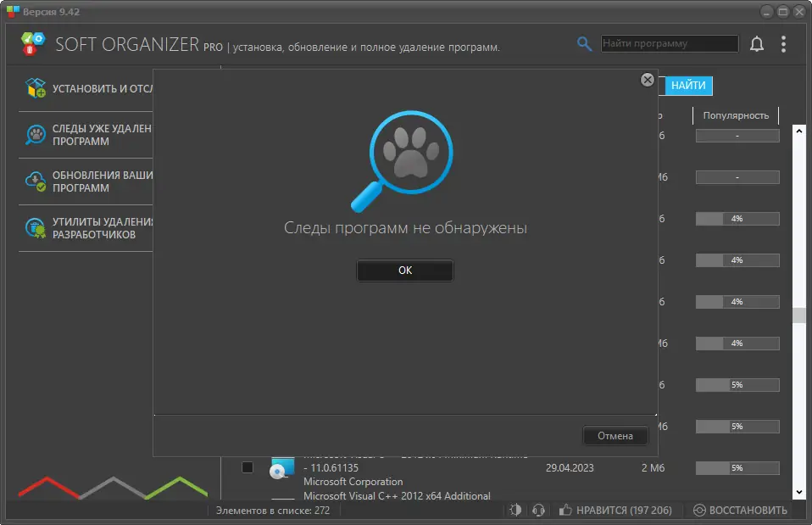Sort by Популярность column header
The width and height of the screenshot is (812, 525).
(736, 115)
